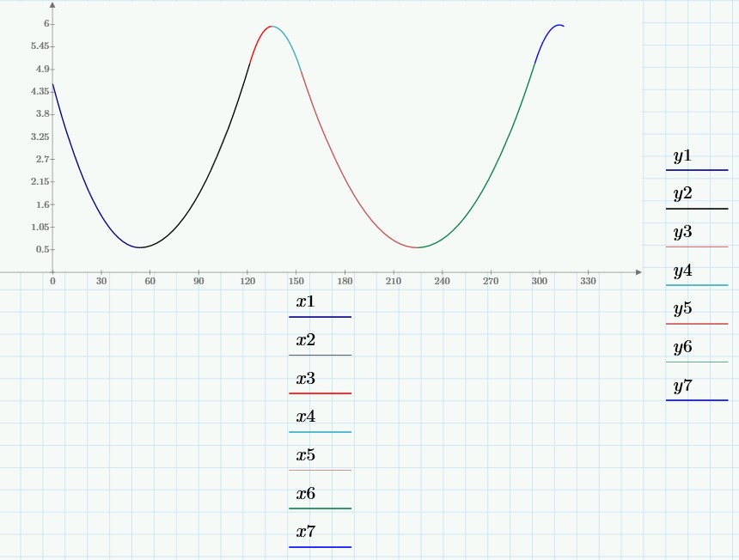Select the x2 legend label
The image size is (739, 560).
[x=306, y=339]
